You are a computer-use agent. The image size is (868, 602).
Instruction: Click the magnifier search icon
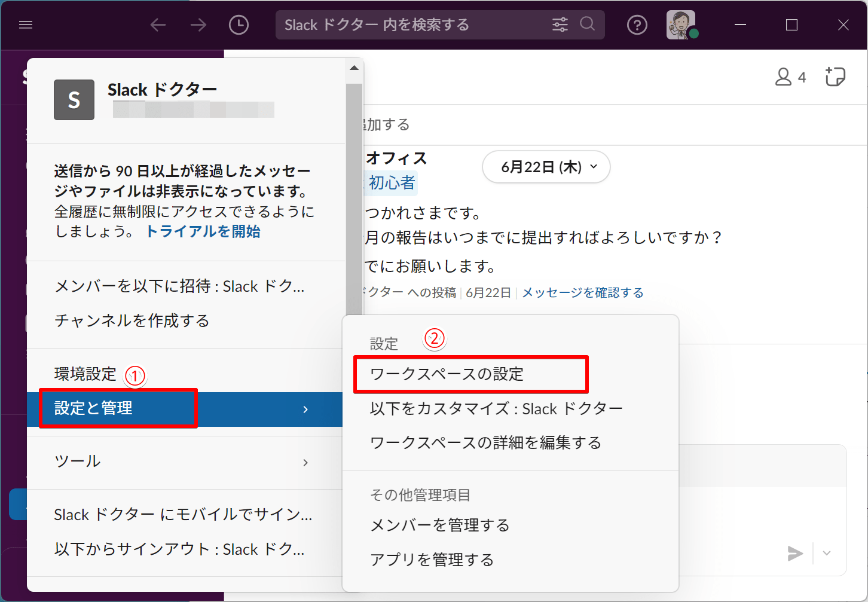point(588,24)
